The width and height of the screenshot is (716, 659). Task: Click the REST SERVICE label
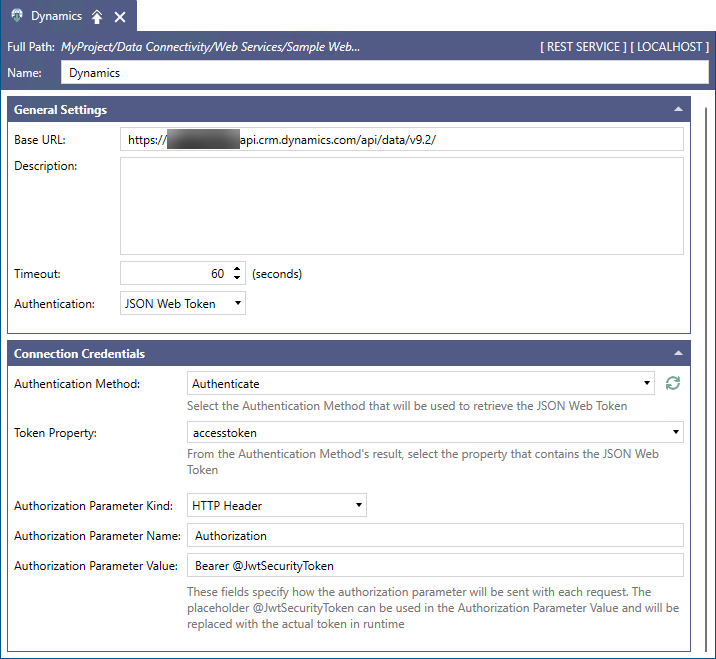583,47
